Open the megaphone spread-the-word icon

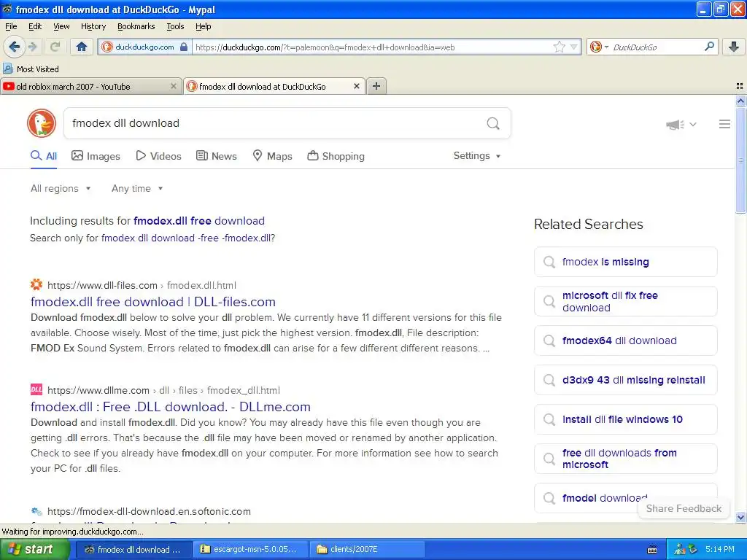pyautogui.click(x=675, y=125)
